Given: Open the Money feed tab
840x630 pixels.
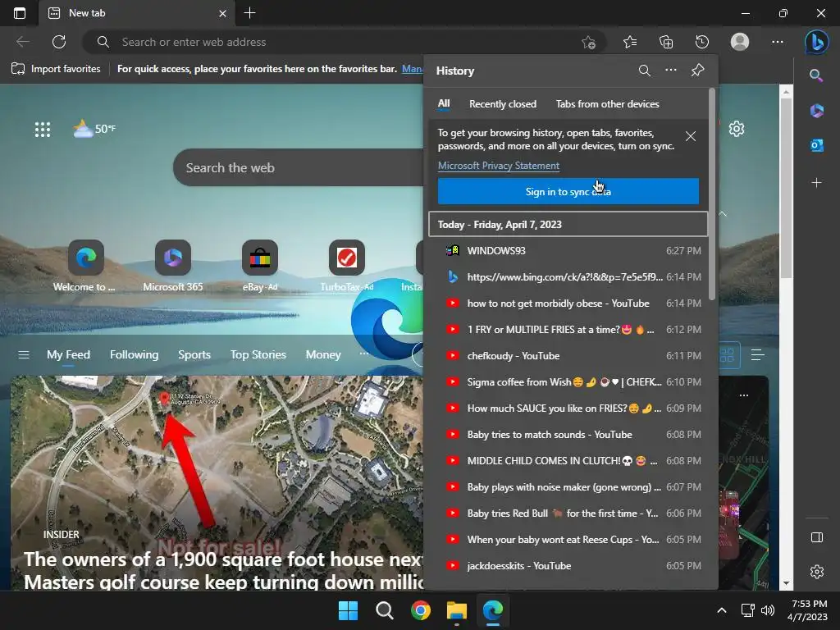Looking at the screenshot, I should (x=323, y=354).
